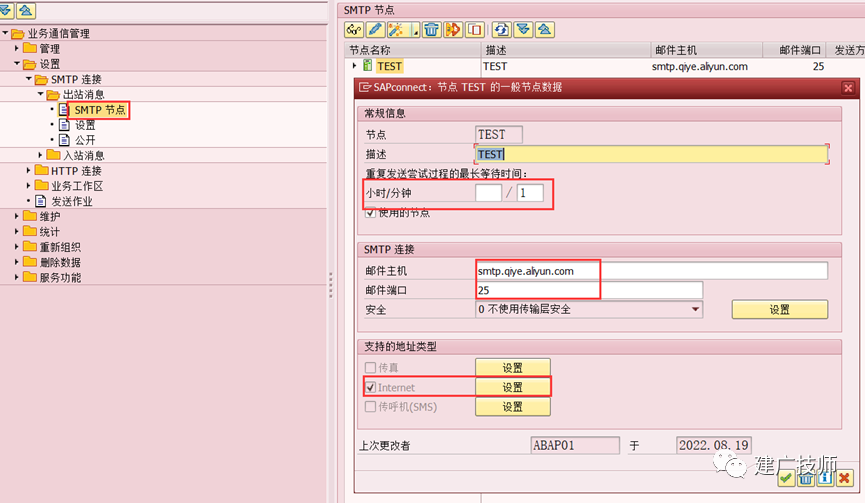Expand the HTTP 连接 folder
Screen dimensions: 865x503
click(x=29, y=170)
